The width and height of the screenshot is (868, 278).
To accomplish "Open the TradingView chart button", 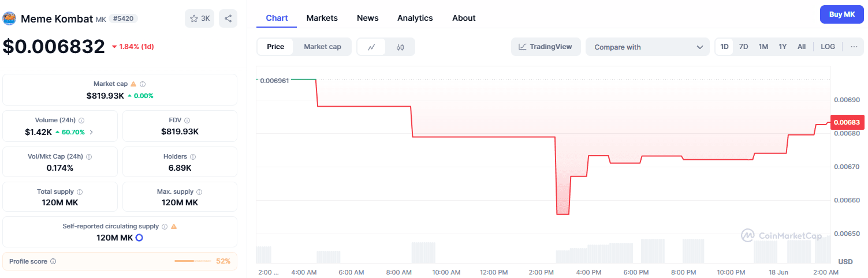I will pos(545,47).
